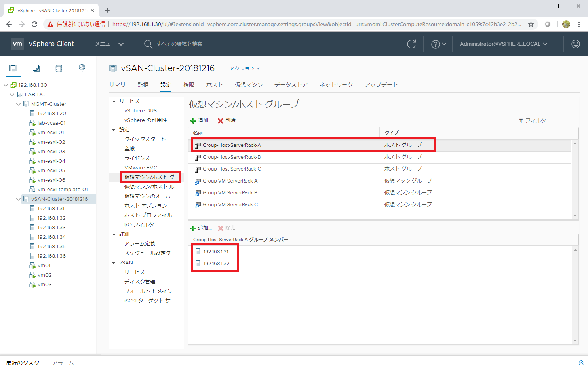
Task: Collapse the 詳細 settings section
Action: tap(114, 234)
